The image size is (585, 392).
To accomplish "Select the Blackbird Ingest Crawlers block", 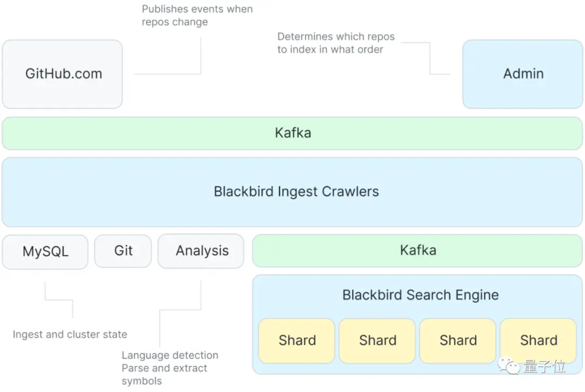I will 292,192.
